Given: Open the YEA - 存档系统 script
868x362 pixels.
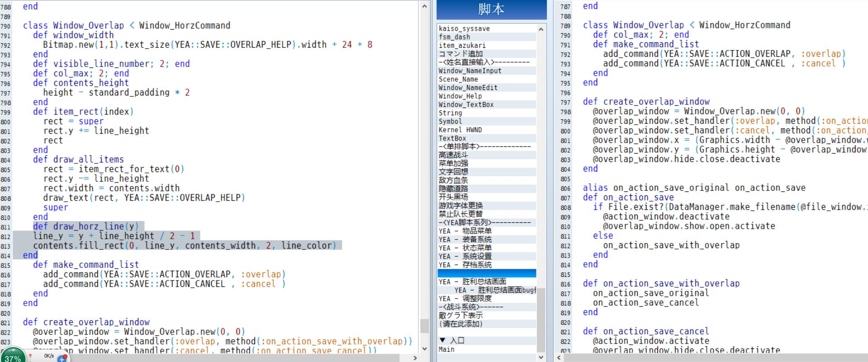Looking at the screenshot, I should [x=465, y=265].
